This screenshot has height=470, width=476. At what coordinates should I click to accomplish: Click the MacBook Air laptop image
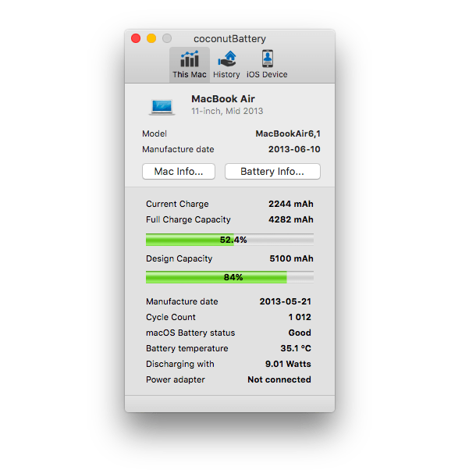[x=162, y=107]
